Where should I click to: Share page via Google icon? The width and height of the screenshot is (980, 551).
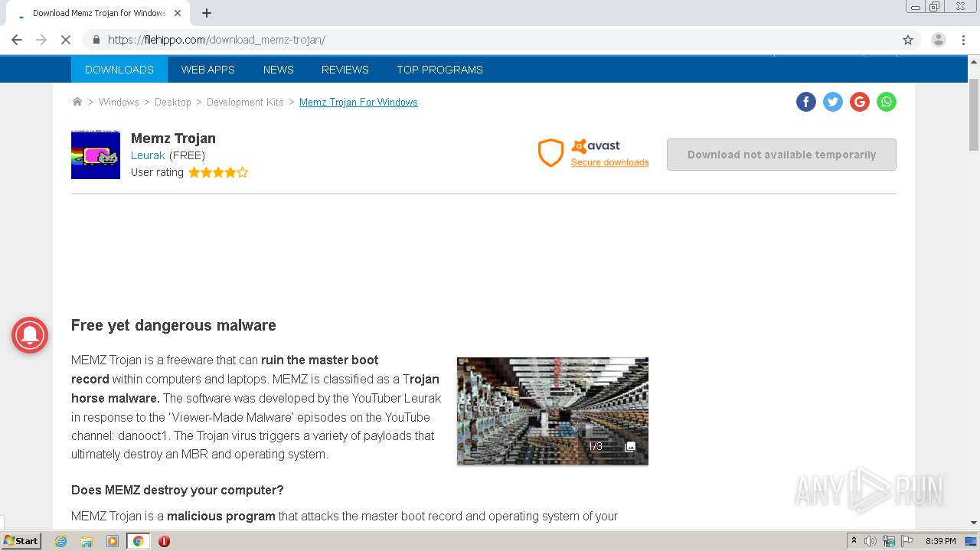tap(860, 102)
